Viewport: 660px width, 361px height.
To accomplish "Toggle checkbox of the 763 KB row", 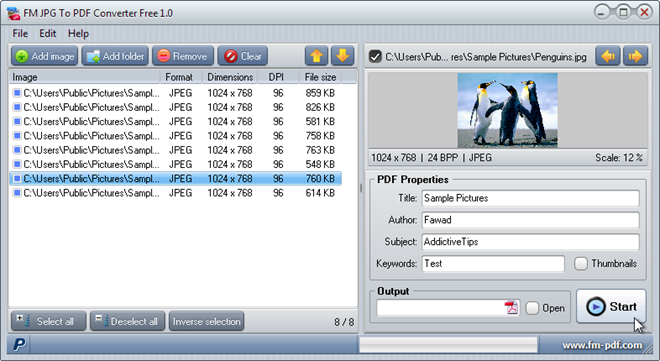I will [x=17, y=150].
